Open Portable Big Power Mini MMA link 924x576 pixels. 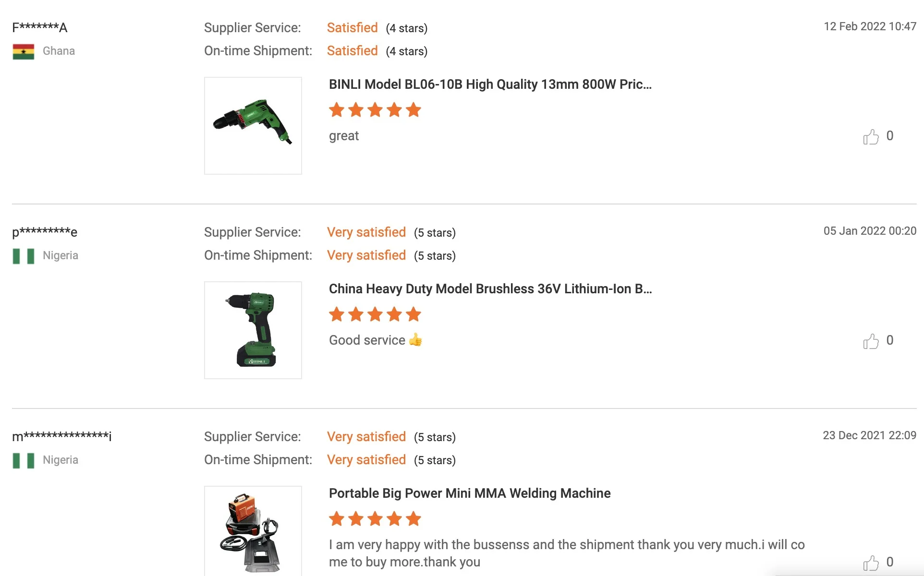point(470,493)
